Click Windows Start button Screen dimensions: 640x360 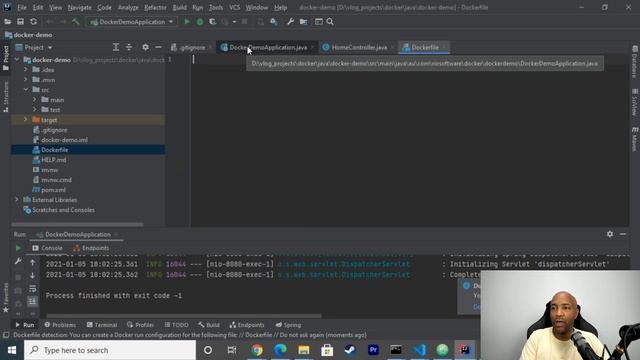click(x=12, y=350)
